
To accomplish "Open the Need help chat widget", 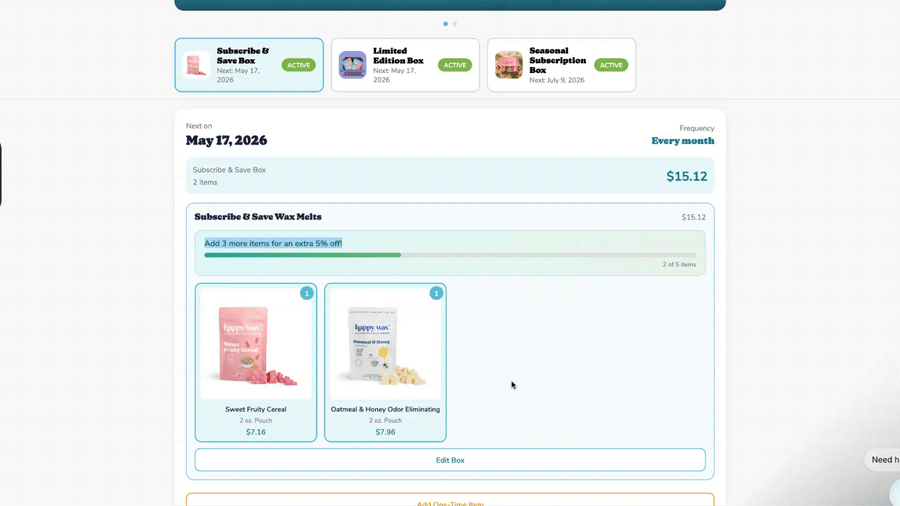I will pos(884,460).
